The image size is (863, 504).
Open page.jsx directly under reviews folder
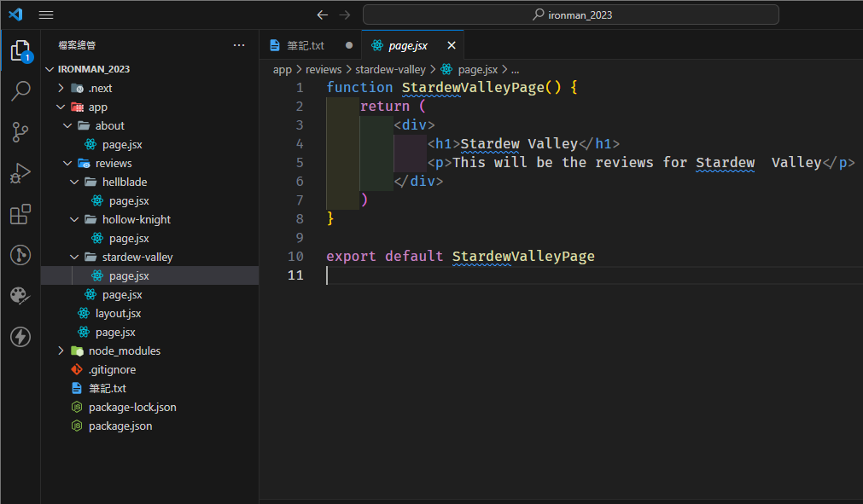coord(122,294)
